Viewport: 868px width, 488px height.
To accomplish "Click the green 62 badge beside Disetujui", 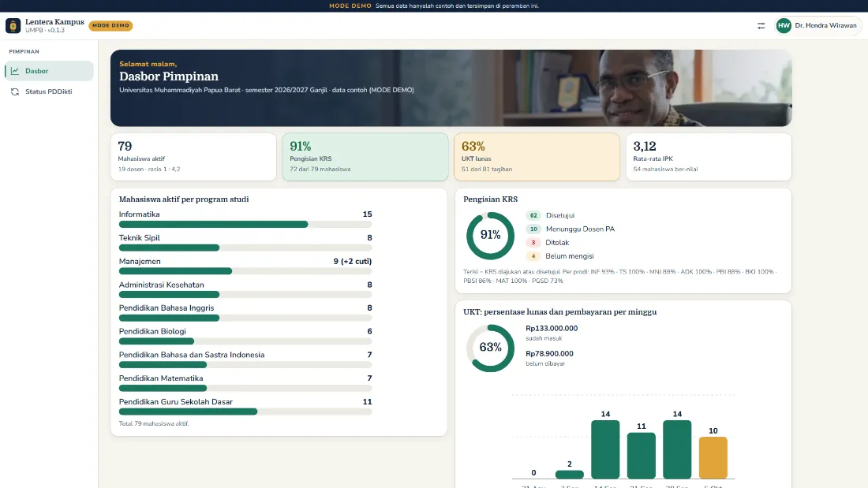I will (533, 216).
